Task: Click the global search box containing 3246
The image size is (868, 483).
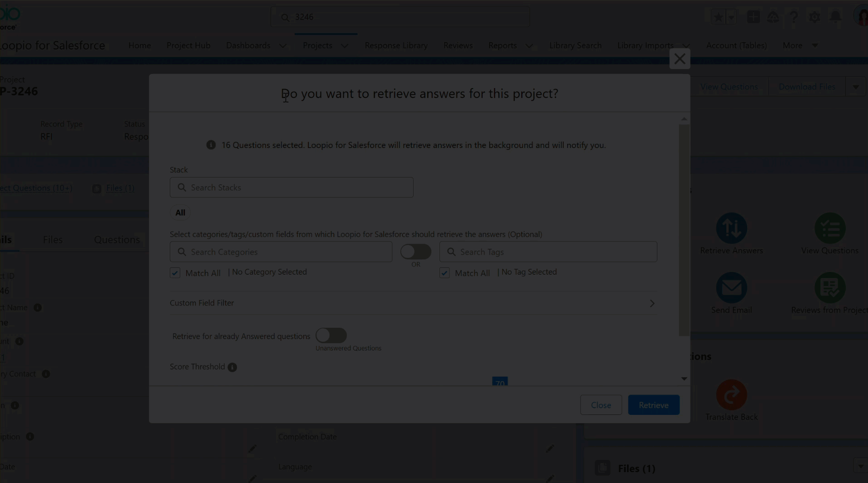Action: (400, 17)
